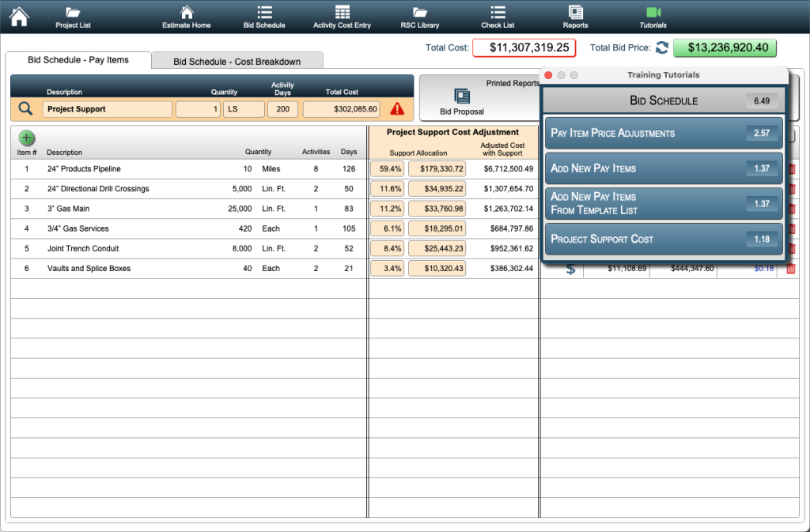
Task: Switch to Bid Schedule - Cost Breakdown tab
Action: pos(237,62)
